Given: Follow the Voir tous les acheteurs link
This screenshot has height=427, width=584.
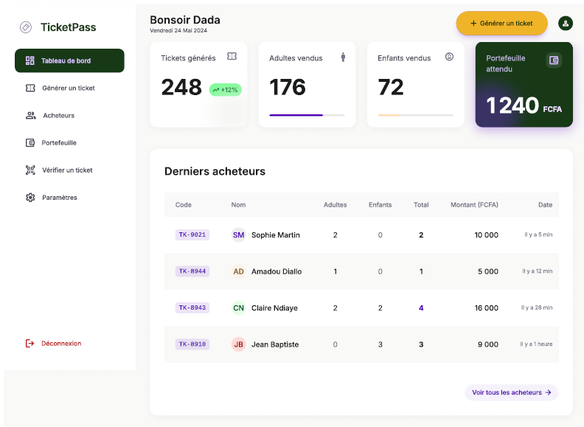Looking at the screenshot, I should point(511,392).
